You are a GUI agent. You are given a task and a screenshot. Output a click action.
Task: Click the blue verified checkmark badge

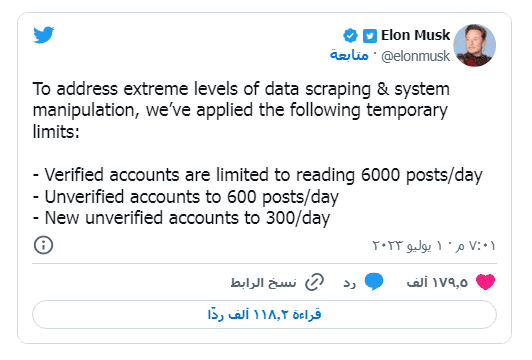[x=350, y=36]
